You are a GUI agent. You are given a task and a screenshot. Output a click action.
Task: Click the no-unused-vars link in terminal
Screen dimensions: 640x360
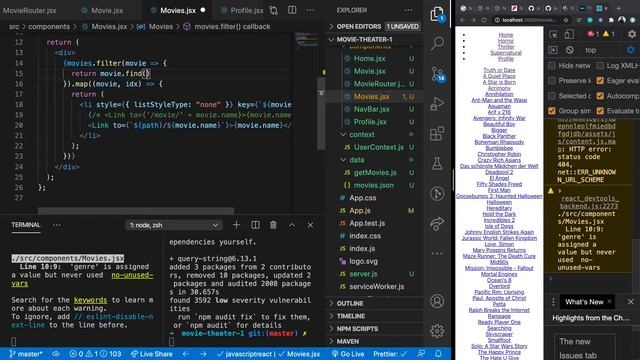click(82, 279)
